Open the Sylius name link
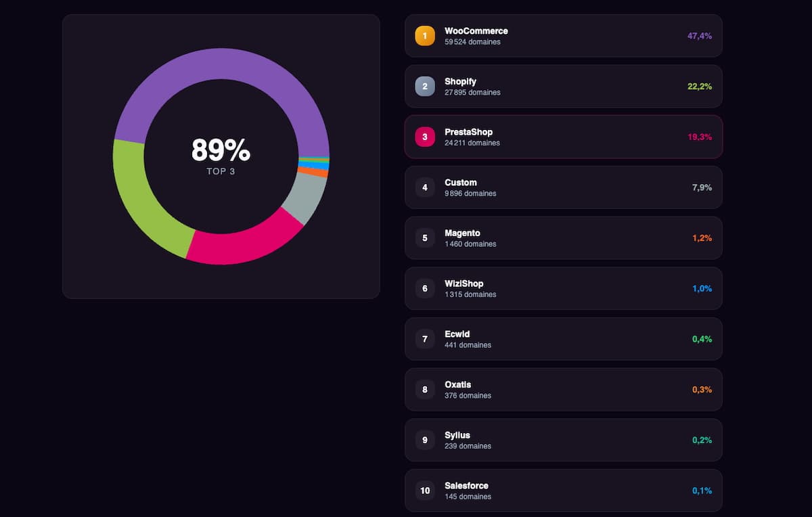812x517 pixels. (457, 435)
